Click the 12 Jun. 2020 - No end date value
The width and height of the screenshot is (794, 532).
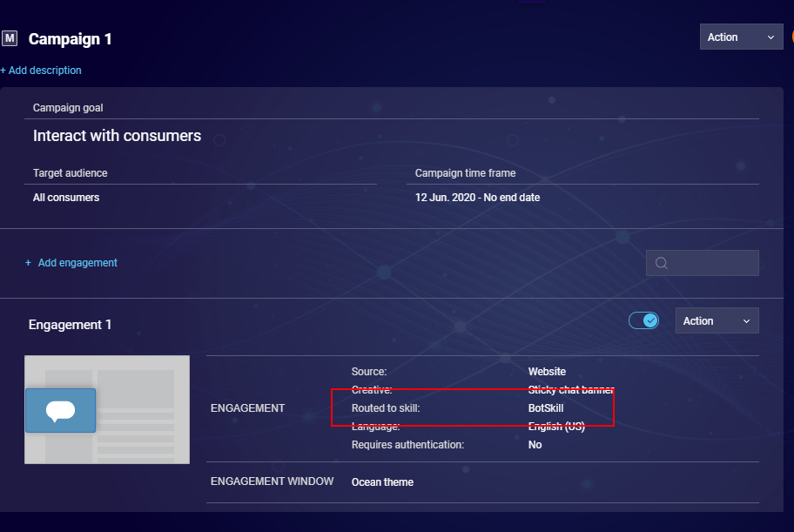click(477, 198)
